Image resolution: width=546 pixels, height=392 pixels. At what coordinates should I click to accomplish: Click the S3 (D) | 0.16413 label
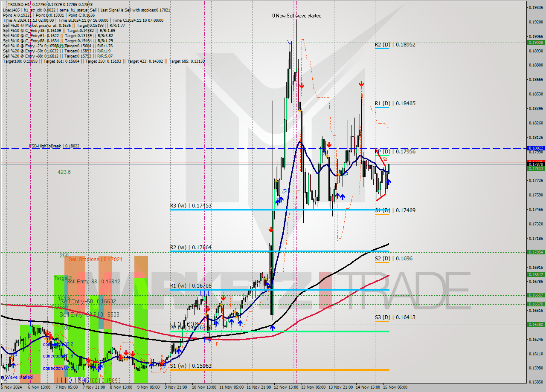coord(395,317)
